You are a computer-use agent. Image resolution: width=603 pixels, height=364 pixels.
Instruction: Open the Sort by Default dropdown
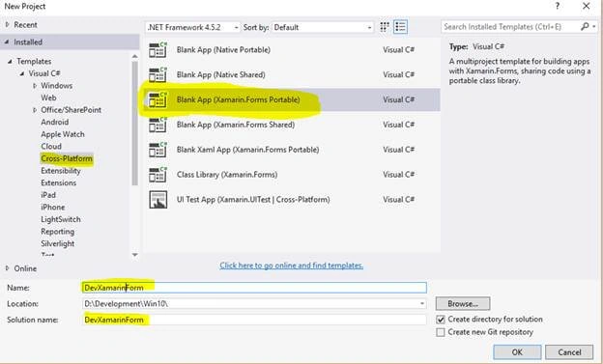[322, 27]
